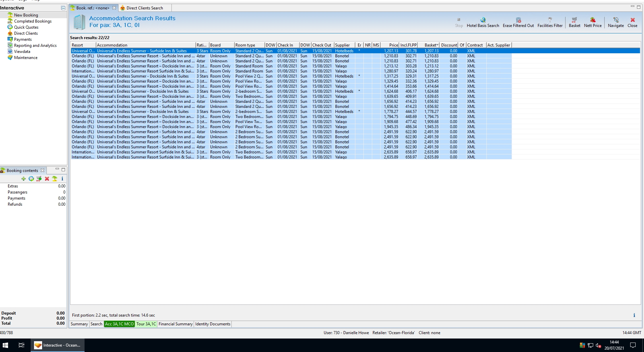Viewport: 644px width, 352px height.
Task: Open Windows Task View
Action: coord(22,345)
